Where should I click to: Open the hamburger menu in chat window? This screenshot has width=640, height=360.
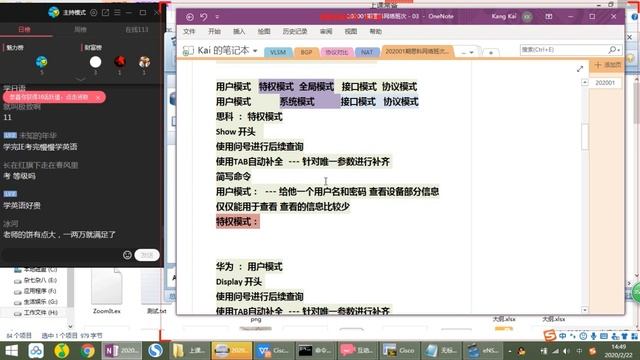[118, 13]
